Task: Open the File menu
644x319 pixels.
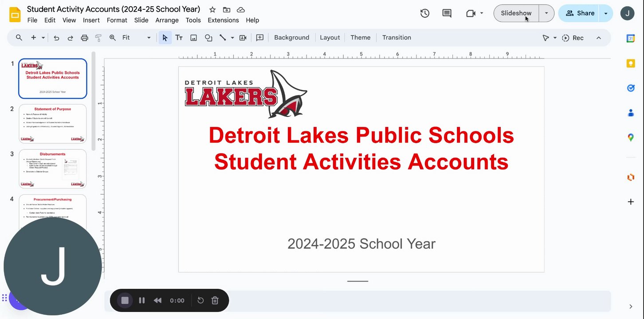Action: 32,20
